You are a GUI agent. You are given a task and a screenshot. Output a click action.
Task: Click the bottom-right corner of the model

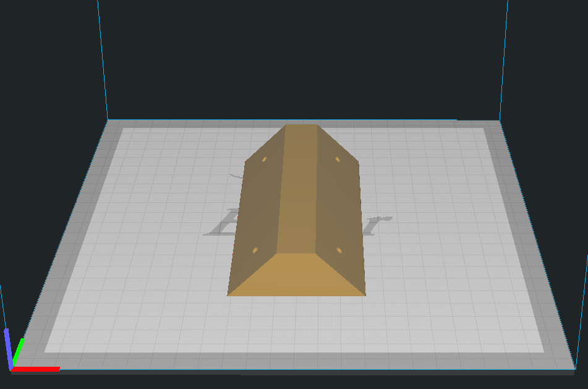tap(365, 294)
